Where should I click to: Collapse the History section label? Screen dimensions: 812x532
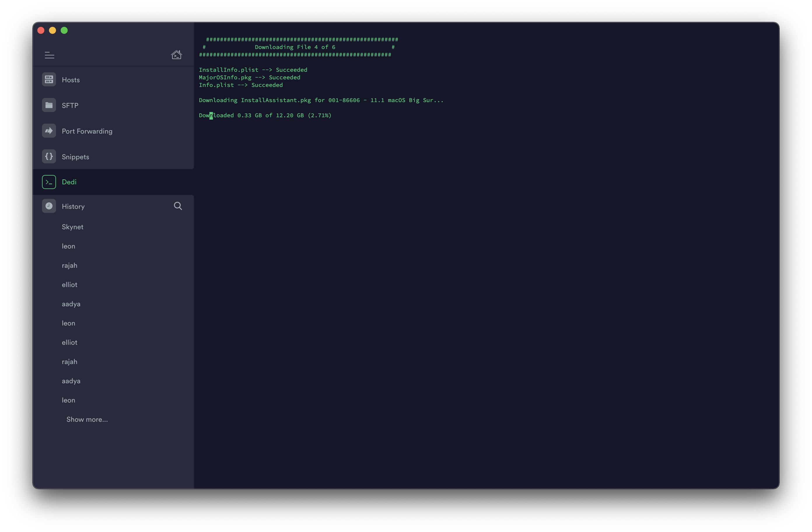[x=73, y=206]
